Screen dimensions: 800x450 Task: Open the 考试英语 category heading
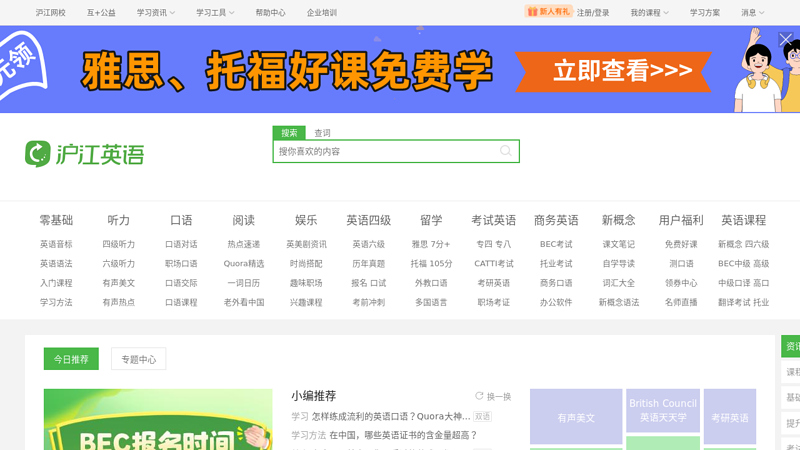pyautogui.click(x=493, y=220)
